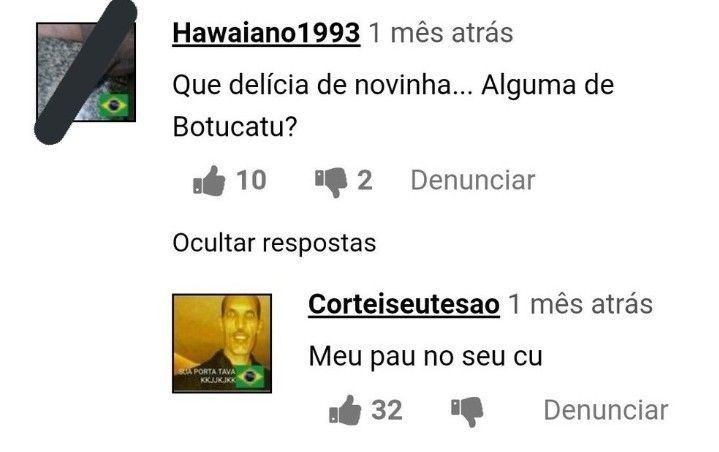Click the dislike count 2

(x=365, y=181)
